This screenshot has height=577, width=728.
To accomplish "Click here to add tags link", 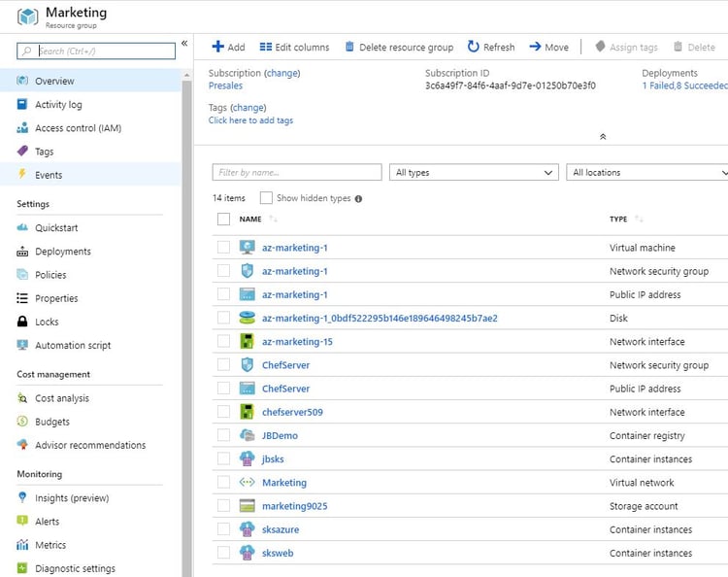I will [250, 120].
